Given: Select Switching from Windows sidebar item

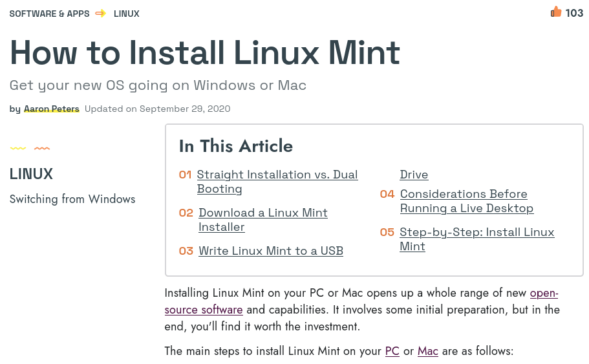Looking at the screenshot, I should pyautogui.click(x=72, y=198).
